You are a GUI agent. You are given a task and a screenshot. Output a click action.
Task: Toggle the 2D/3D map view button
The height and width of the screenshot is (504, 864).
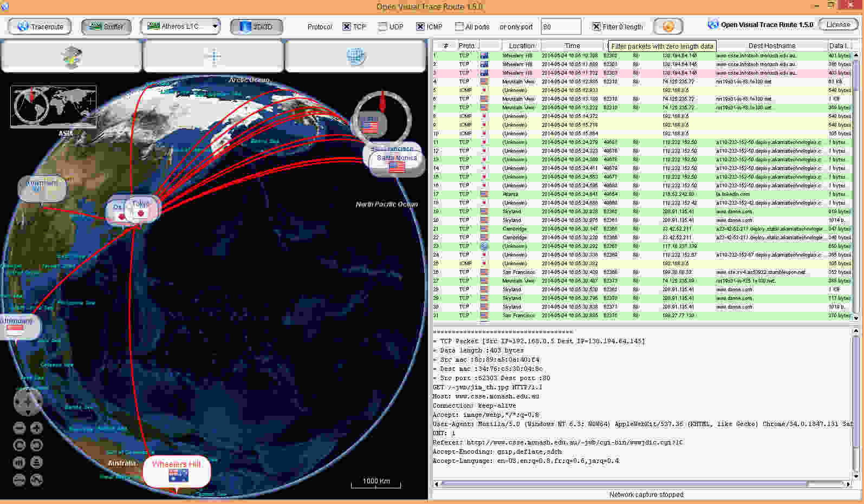click(x=256, y=27)
